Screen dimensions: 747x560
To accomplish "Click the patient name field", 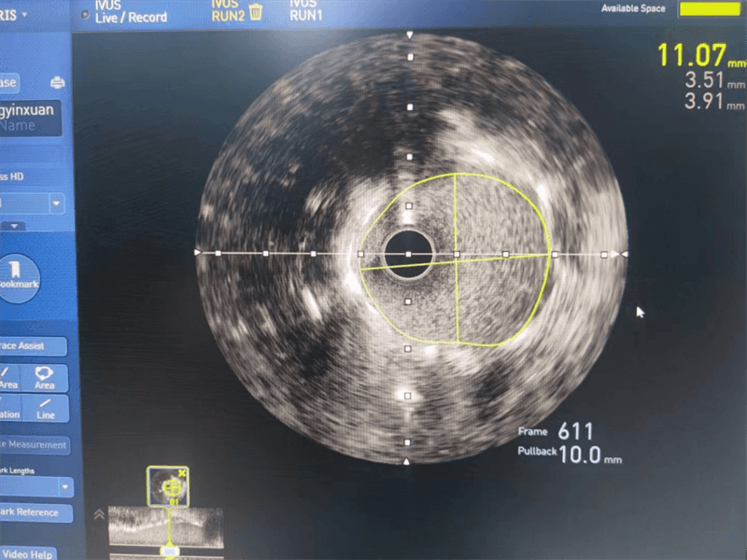I will pos(34,118).
